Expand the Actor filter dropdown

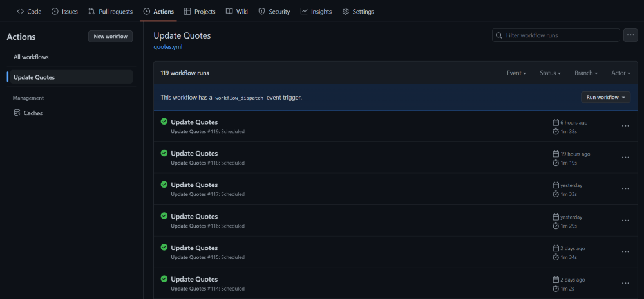(x=621, y=73)
